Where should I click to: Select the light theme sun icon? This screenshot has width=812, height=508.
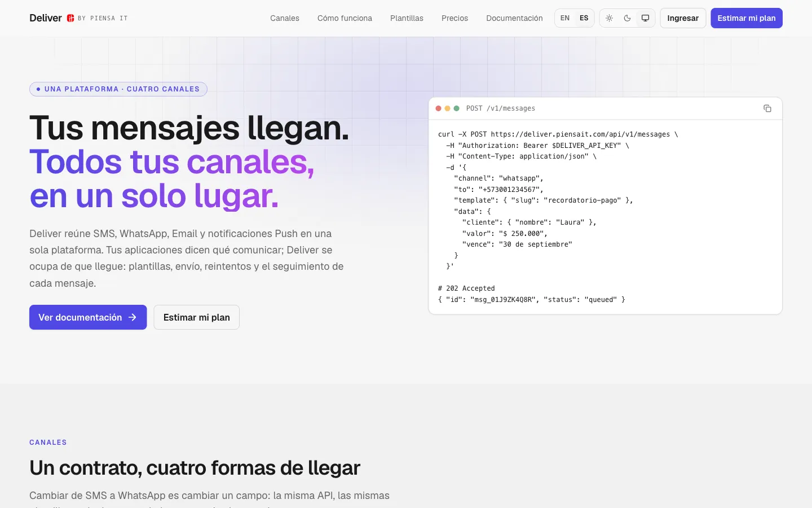coord(609,18)
